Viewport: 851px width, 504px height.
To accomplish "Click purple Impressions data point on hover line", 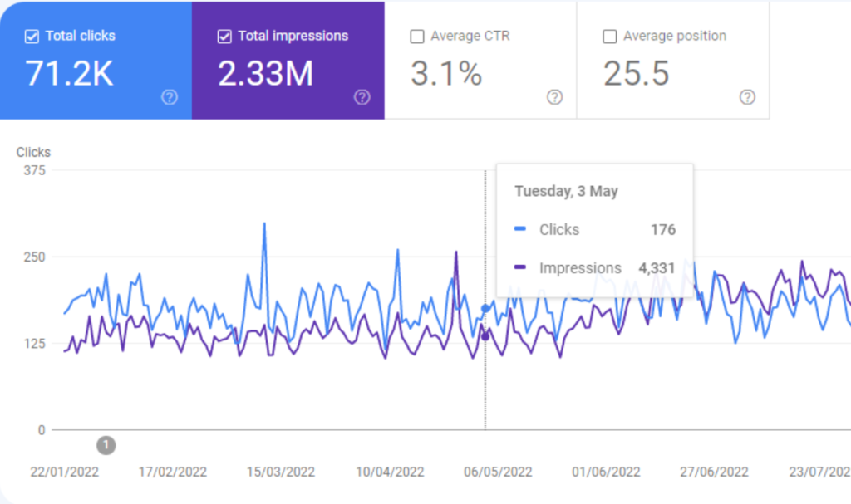I will (485, 335).
